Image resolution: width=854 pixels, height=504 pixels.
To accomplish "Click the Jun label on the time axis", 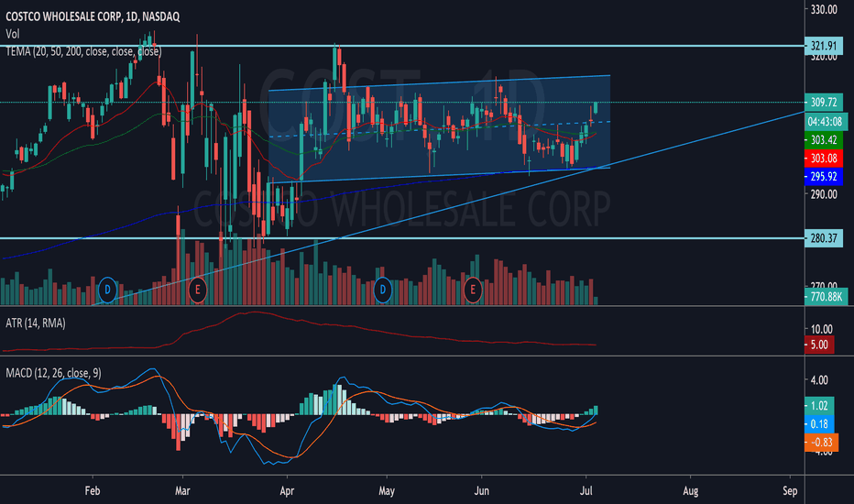I will [481, 490].
